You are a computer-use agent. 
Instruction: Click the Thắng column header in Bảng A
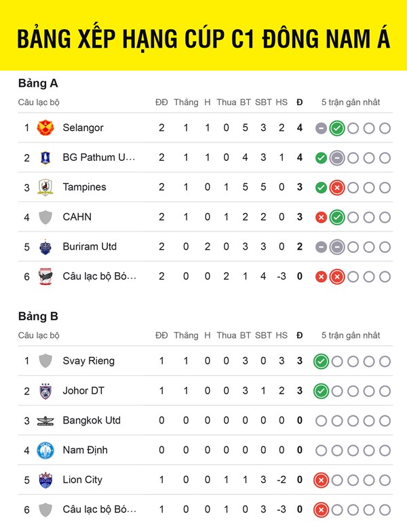(186, 102)
